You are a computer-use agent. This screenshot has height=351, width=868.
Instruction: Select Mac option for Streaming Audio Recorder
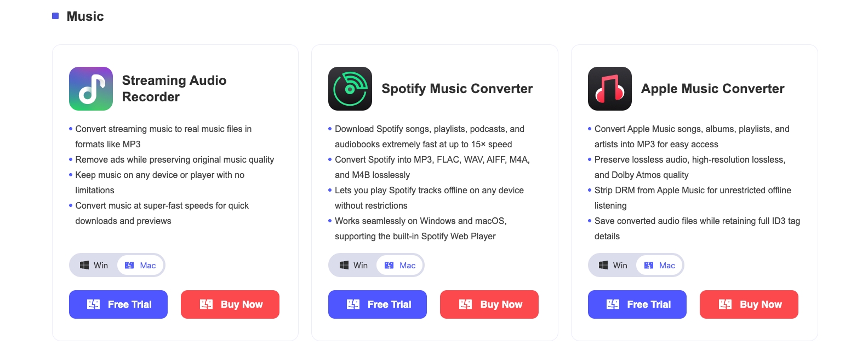tap(141, 266)
